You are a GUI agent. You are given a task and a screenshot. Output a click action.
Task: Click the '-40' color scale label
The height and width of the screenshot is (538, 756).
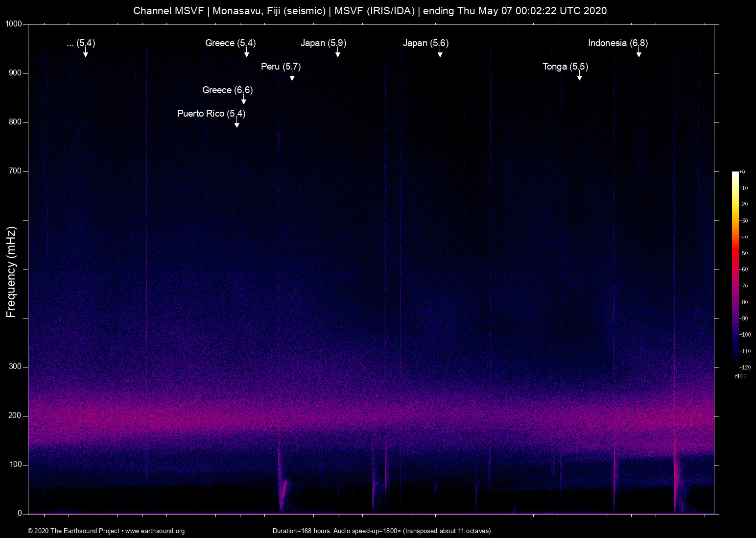tap(743, 237)
